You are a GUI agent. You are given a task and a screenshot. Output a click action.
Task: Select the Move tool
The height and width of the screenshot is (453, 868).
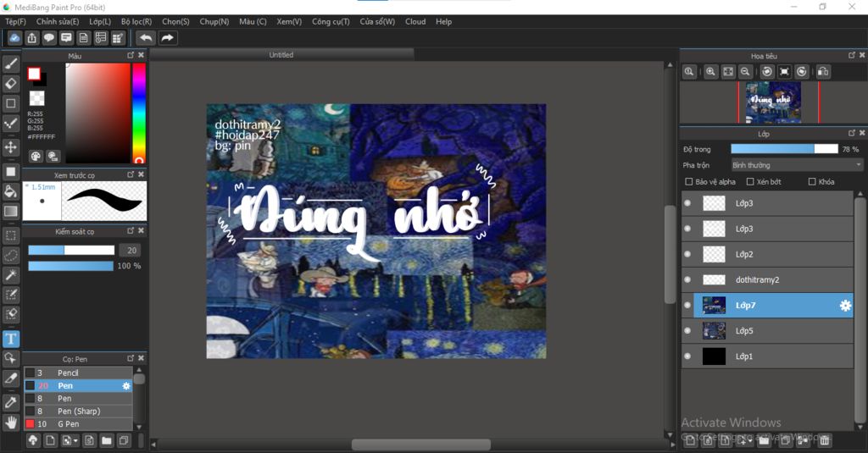click(x=10, y=147)
